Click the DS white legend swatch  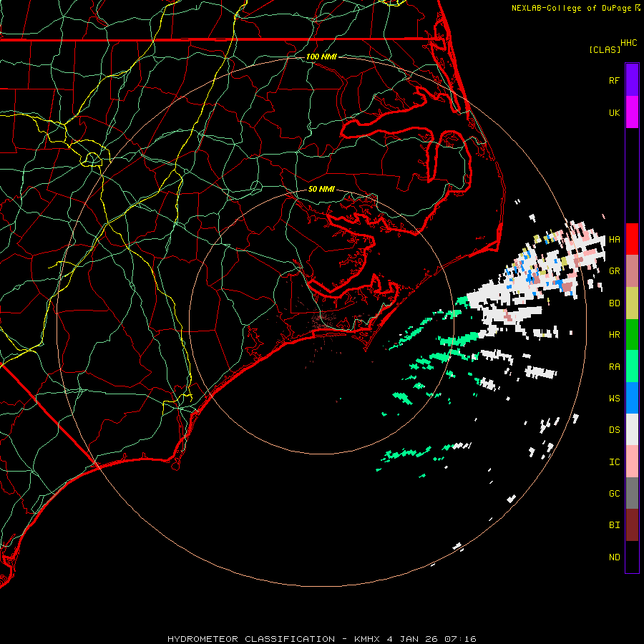(x=632, y=429)
